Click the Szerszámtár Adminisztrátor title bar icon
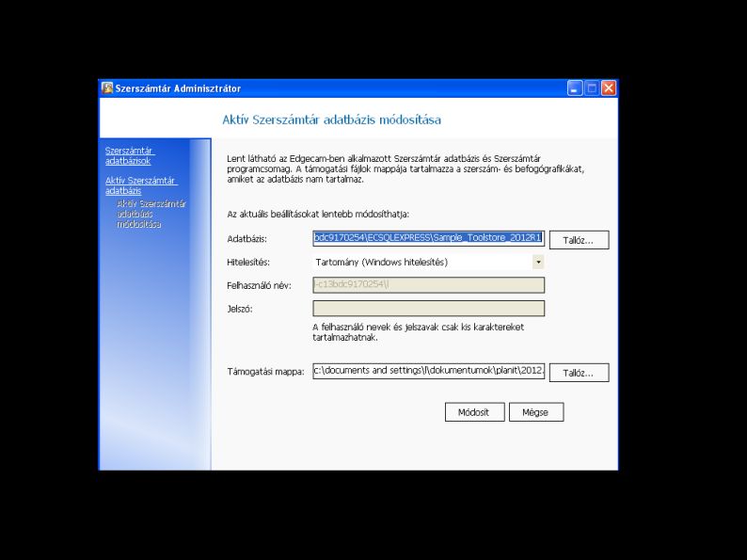747x560 pixels. point(107,88)
